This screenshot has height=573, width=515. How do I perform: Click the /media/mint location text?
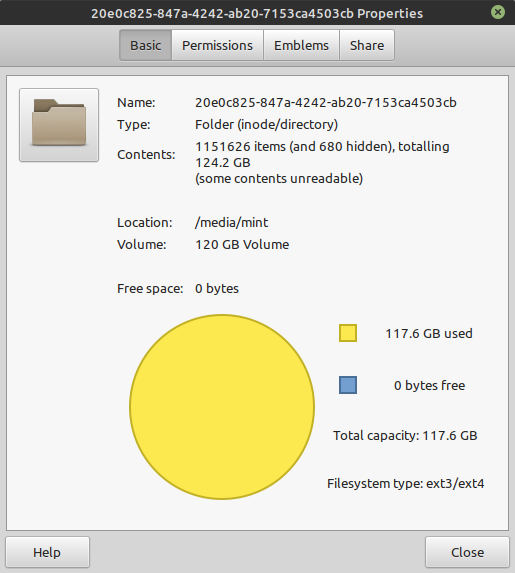coord(232,223)
